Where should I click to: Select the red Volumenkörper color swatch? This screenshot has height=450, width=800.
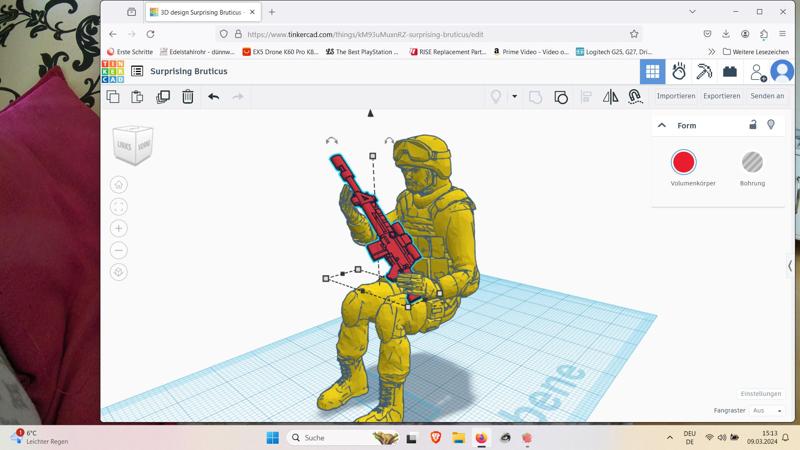click(x=684, y=162)
